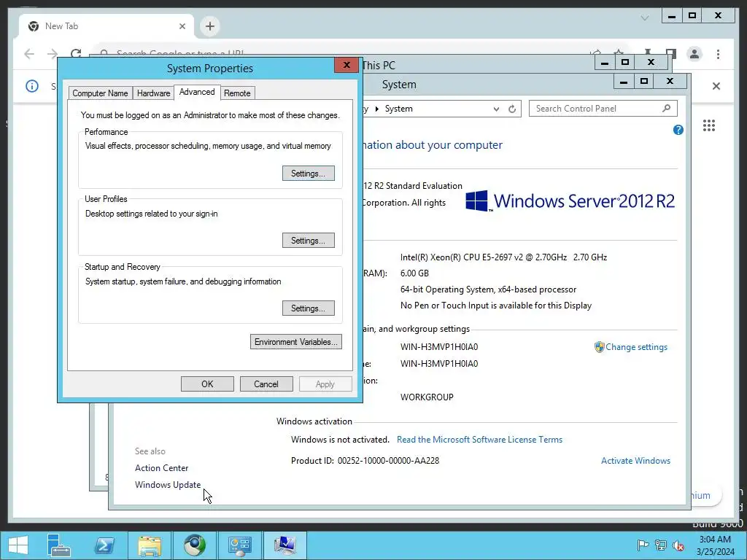Close the New Tab browser tab

[x=182, y=26]
